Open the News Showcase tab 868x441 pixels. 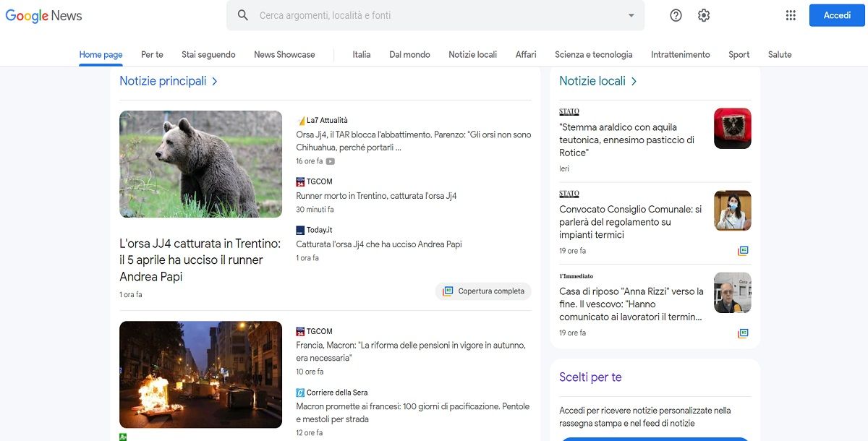[x=284, y=54]
